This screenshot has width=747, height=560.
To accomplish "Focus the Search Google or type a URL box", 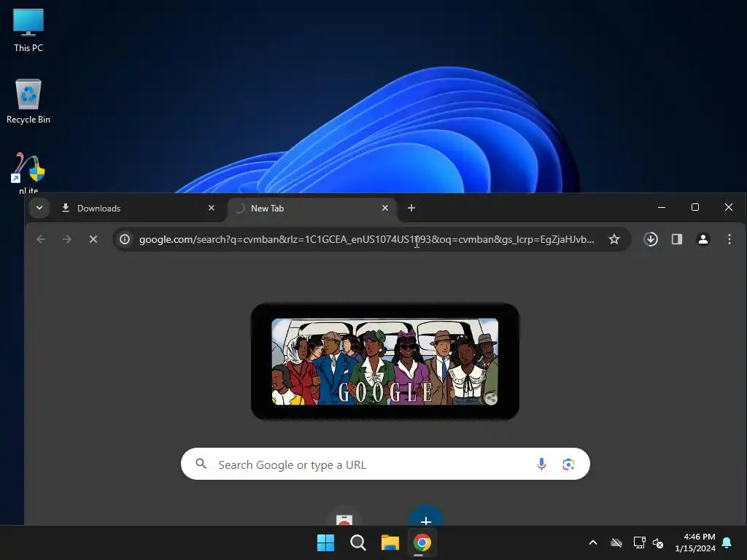I will pos(385,464).
